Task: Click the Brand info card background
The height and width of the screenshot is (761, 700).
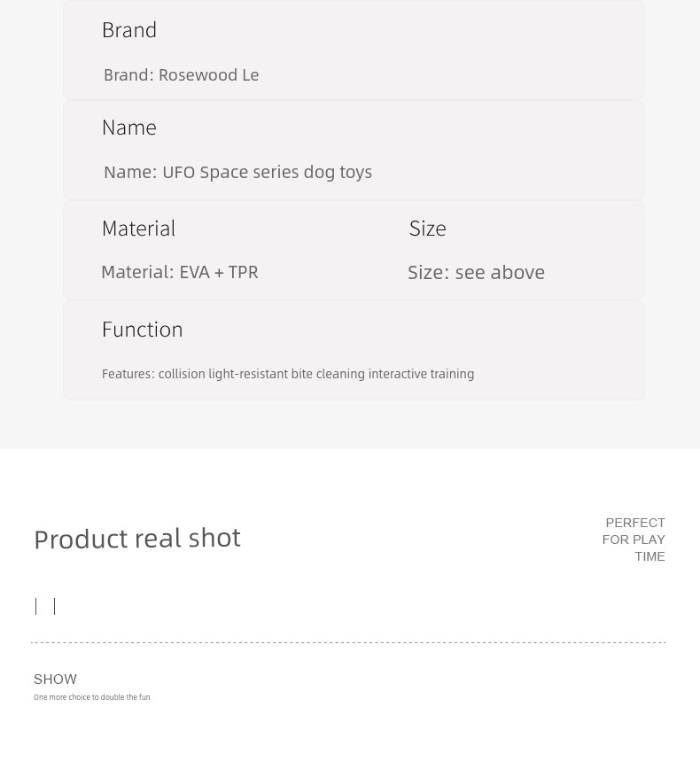Action: coord(354,50)
